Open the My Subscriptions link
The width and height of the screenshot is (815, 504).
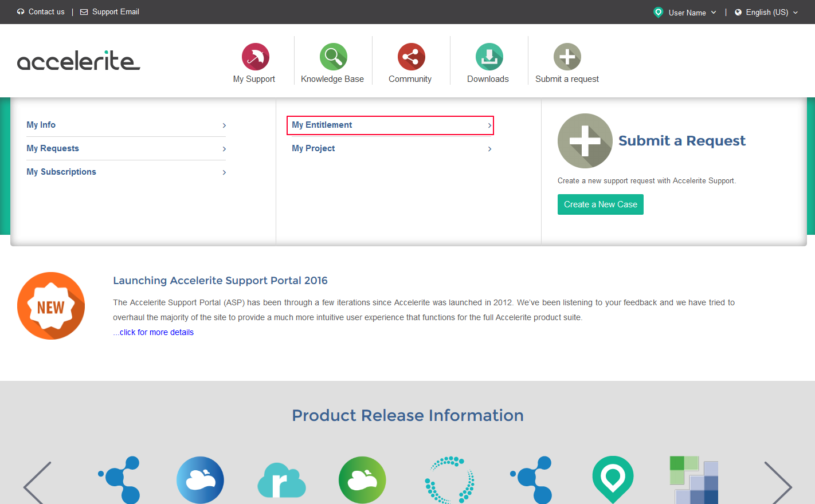[x=61, y=172]
